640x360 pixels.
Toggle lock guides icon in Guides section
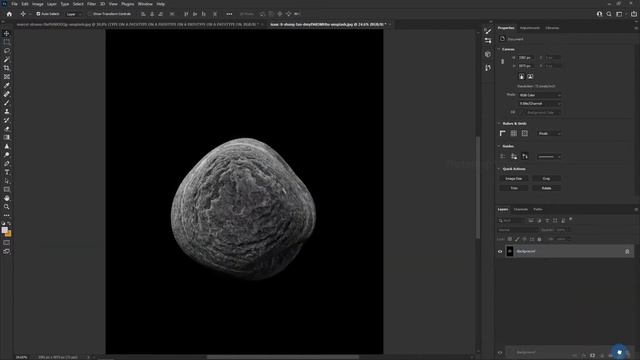click(513, 156)
